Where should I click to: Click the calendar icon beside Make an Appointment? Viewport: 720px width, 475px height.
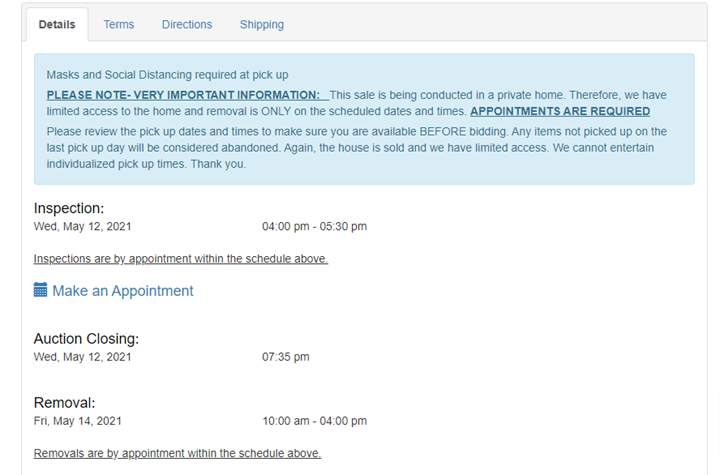[x=41, y=291]
